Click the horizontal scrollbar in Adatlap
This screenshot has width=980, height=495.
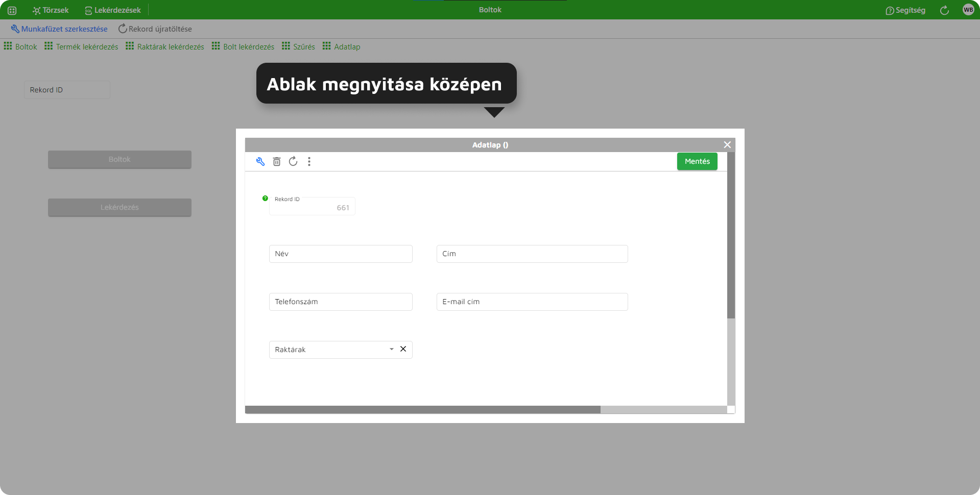pos(423,410)
